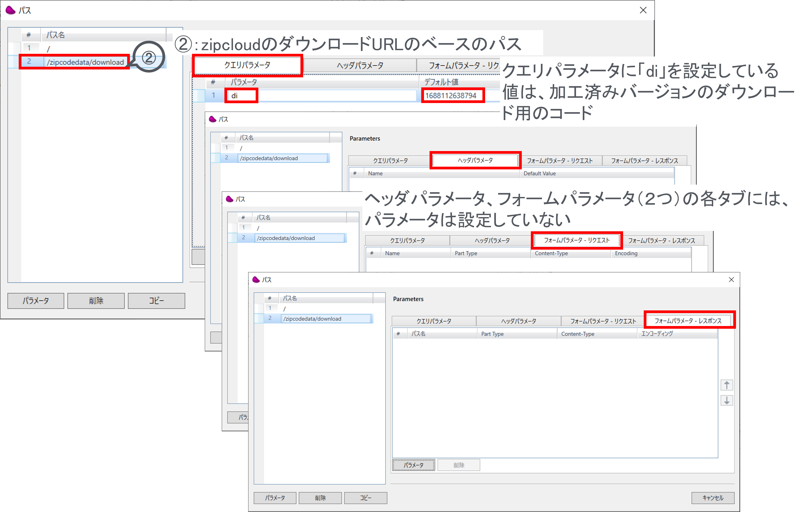Close the front パス window with its X
This screenshot has width=812, height=512.
[x=731, y=279]
